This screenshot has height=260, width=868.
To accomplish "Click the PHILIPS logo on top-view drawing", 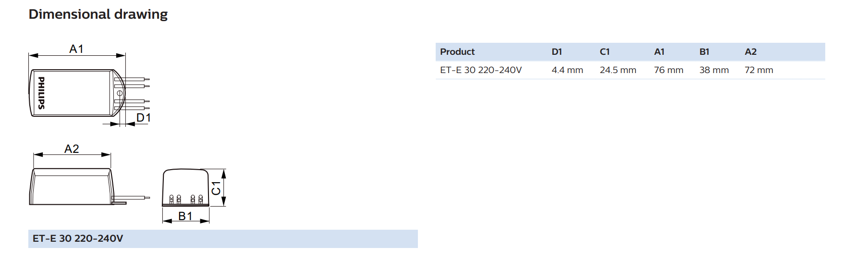I will tap(42, 93).
